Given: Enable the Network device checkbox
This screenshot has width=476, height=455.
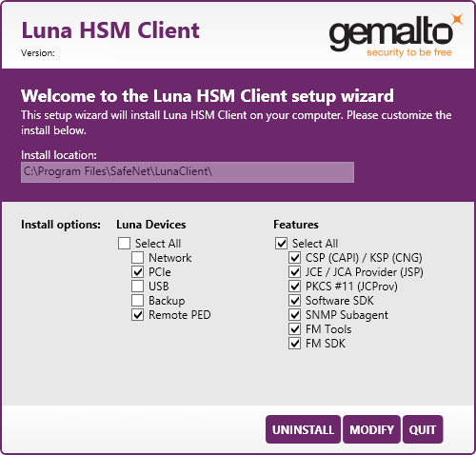Looking at the screenshot, I should (x=137, y=258).
